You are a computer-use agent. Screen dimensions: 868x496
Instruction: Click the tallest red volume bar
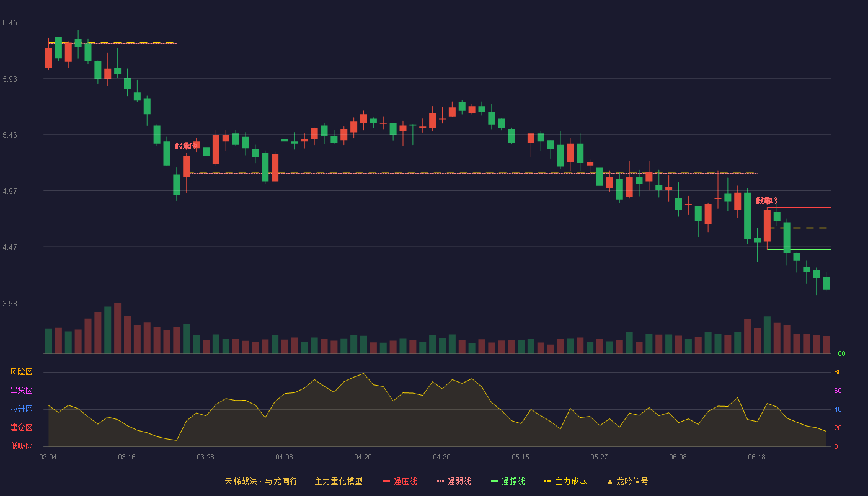click(117, 328)
